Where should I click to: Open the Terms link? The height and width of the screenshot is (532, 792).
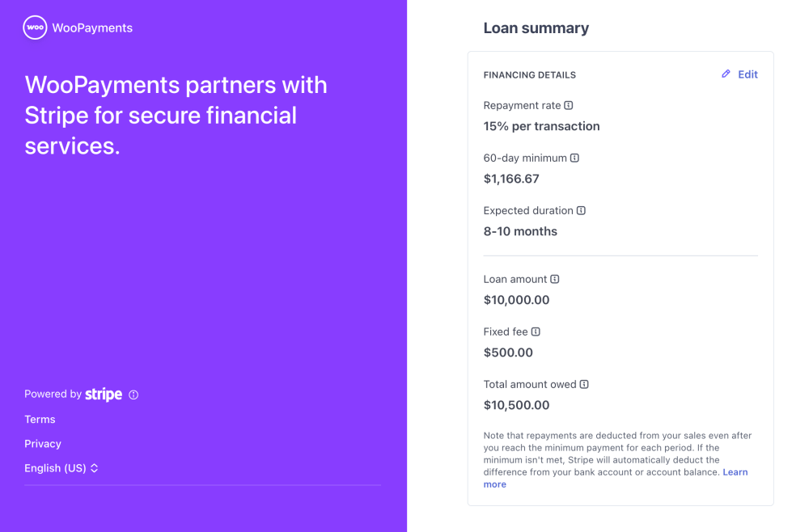click(40, 420)
